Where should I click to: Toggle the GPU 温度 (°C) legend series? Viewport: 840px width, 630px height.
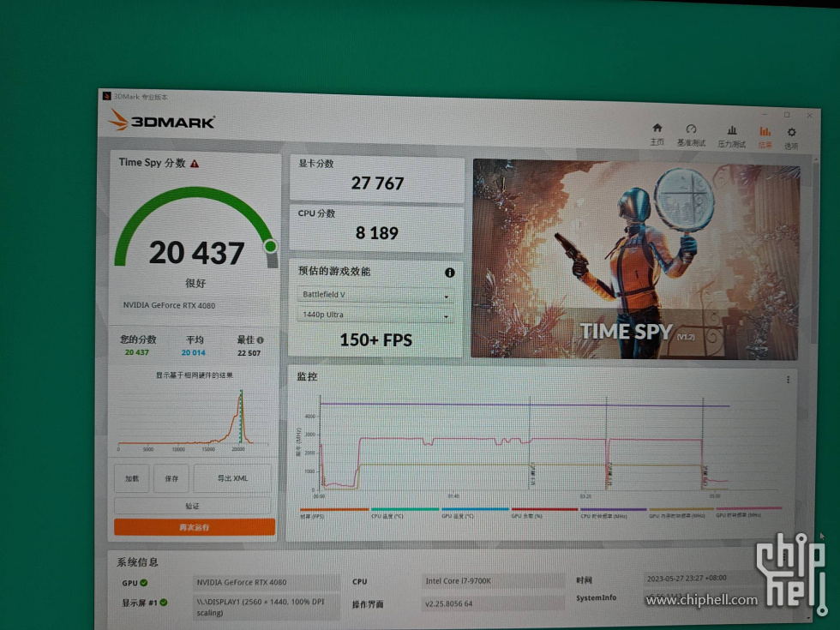(475, 513)
